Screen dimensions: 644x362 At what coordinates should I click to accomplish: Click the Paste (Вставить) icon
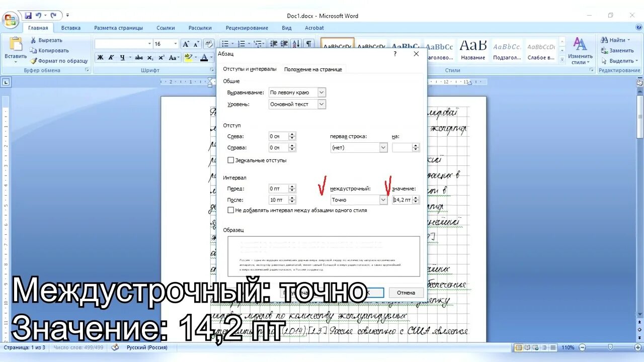point(16,44)
